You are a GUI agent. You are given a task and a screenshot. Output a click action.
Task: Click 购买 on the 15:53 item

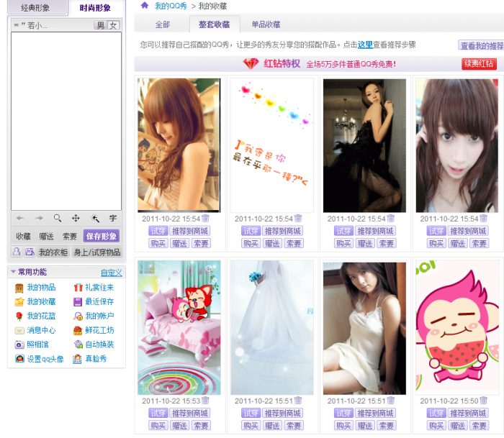(158, 426)
